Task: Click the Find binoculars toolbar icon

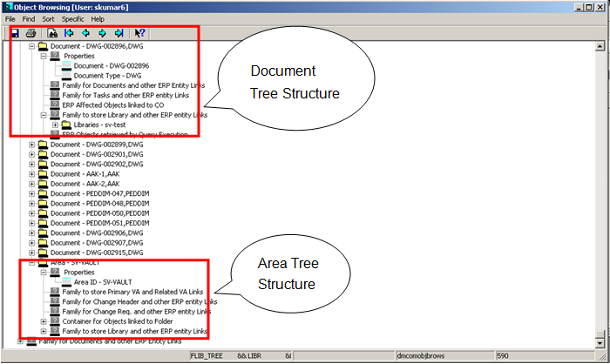Action: coord(52,33)
